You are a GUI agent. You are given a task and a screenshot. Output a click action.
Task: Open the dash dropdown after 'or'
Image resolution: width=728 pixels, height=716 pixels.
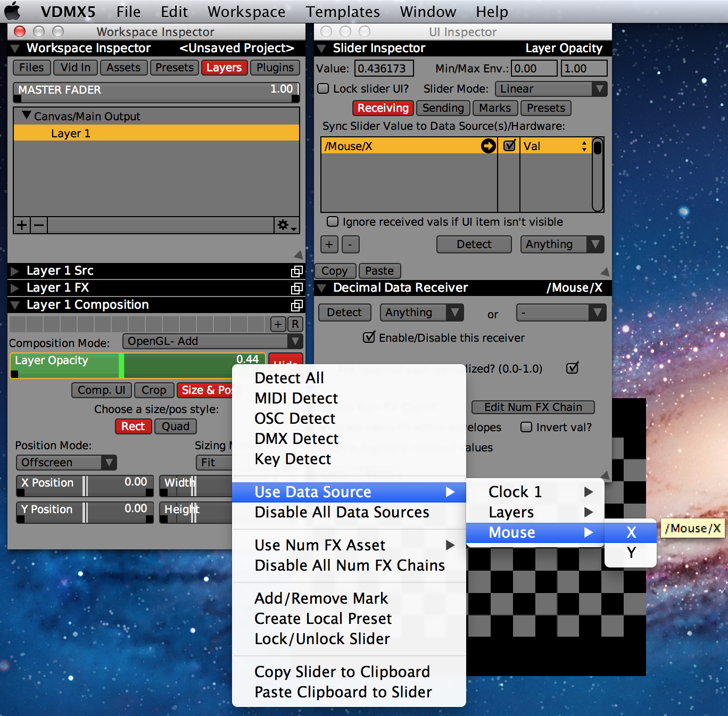(561, 312)
